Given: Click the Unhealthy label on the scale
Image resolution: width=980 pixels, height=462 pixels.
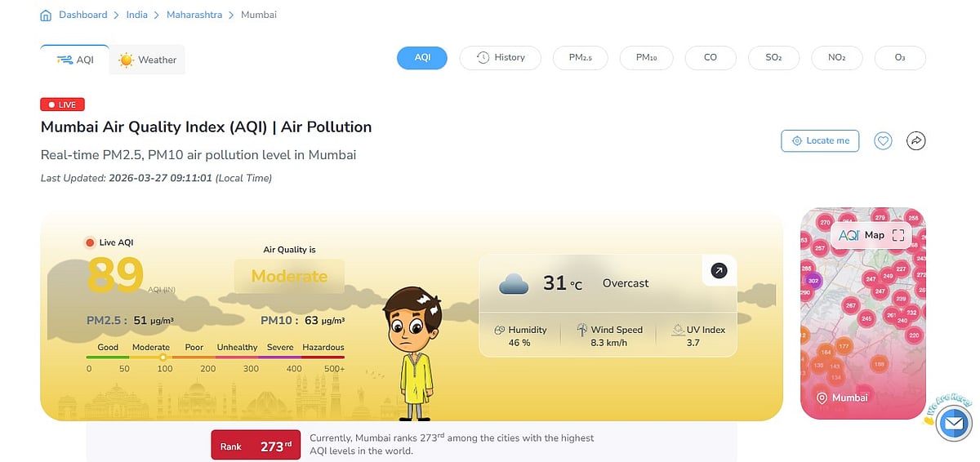Looking at the screenshot, I should 237,347.
